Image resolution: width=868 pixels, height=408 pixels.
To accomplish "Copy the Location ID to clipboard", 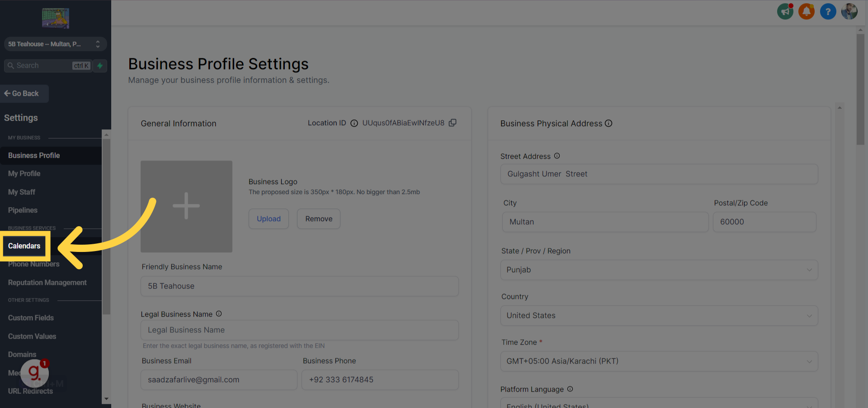I will coord(453,123).
